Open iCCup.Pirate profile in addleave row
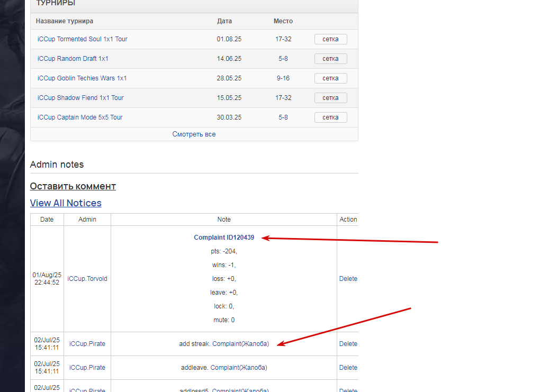This screenshot has height=392, width=549. click(x=87, y=368)
